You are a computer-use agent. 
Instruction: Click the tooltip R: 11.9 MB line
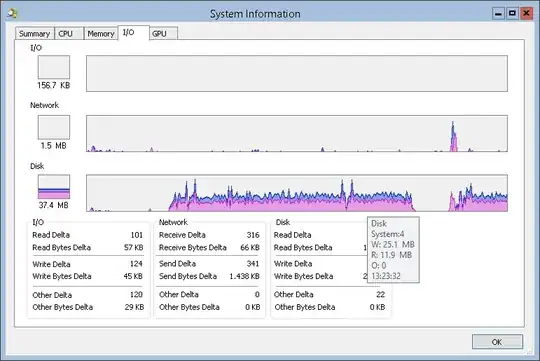coord(392,255)
